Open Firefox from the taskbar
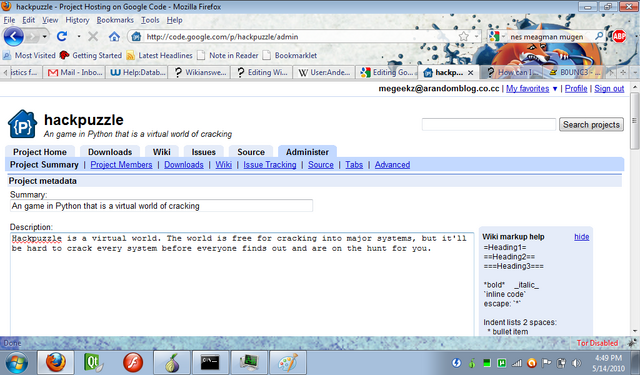 click(x=56, y=362)
